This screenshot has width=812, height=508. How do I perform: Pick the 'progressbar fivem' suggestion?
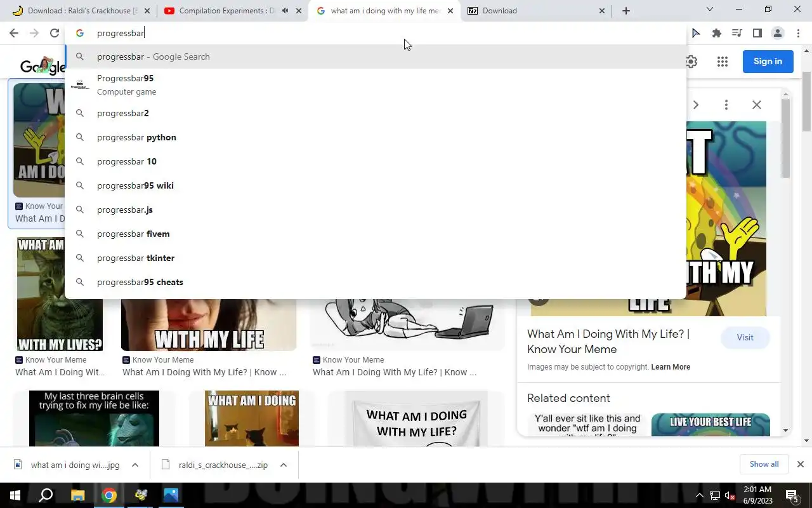(376, 234)
